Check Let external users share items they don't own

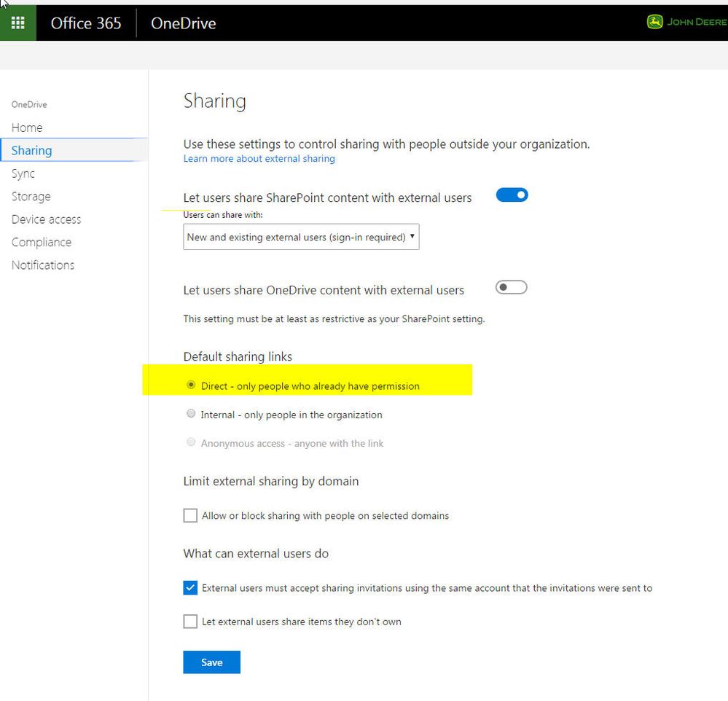[x=190, y=621]
